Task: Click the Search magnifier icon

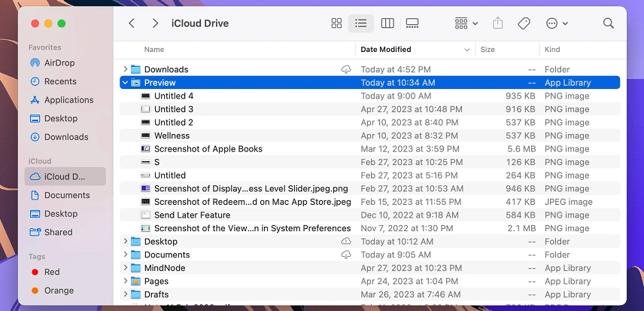Action: (x=609, y=23)
